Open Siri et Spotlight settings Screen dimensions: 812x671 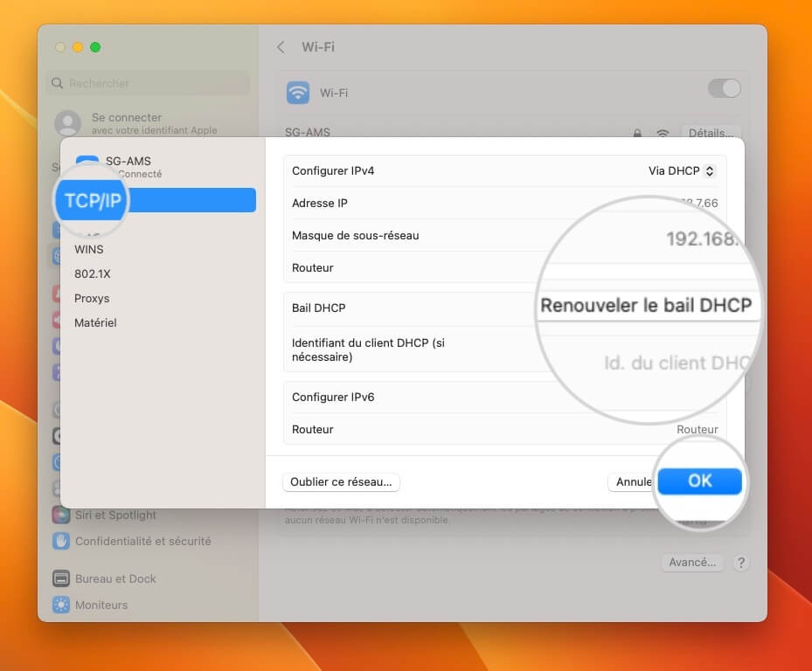click(115, 515)
